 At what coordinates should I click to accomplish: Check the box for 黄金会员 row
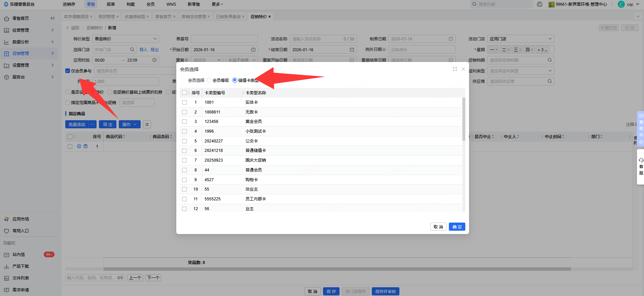tap(184, 122)
